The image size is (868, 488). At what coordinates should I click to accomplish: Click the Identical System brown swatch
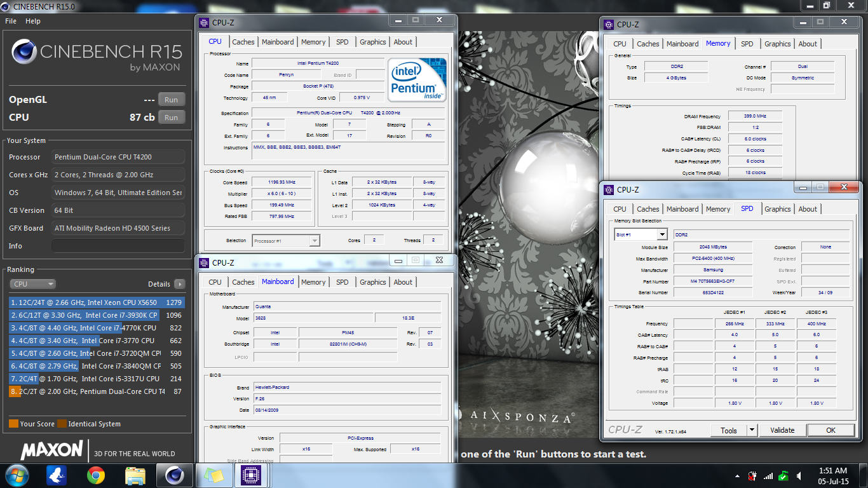pos(62,424)
